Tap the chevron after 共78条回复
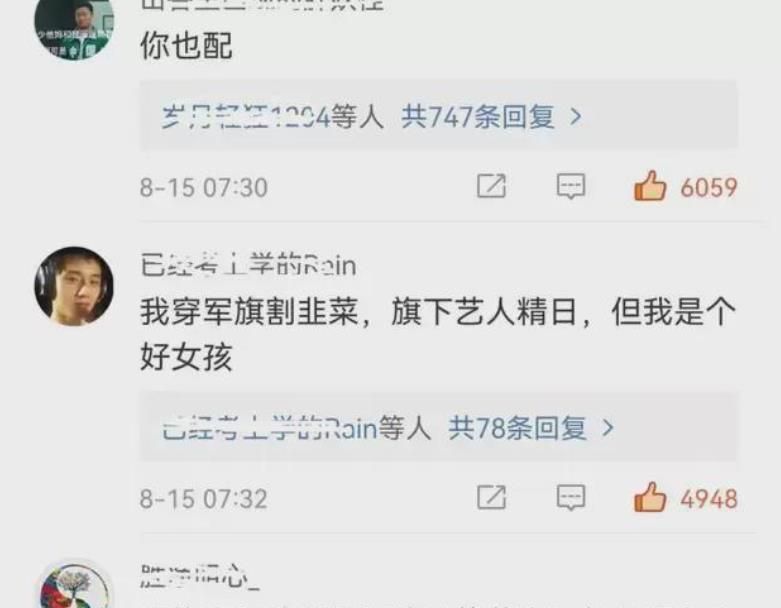 (608, 428)
